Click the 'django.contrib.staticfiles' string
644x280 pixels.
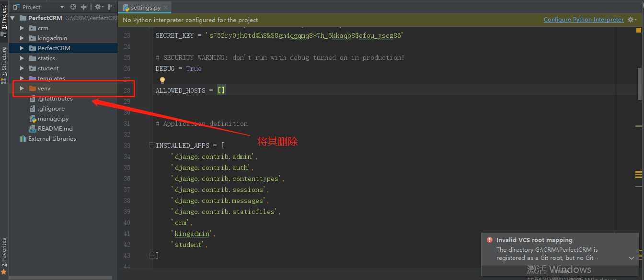click(226, 212)
